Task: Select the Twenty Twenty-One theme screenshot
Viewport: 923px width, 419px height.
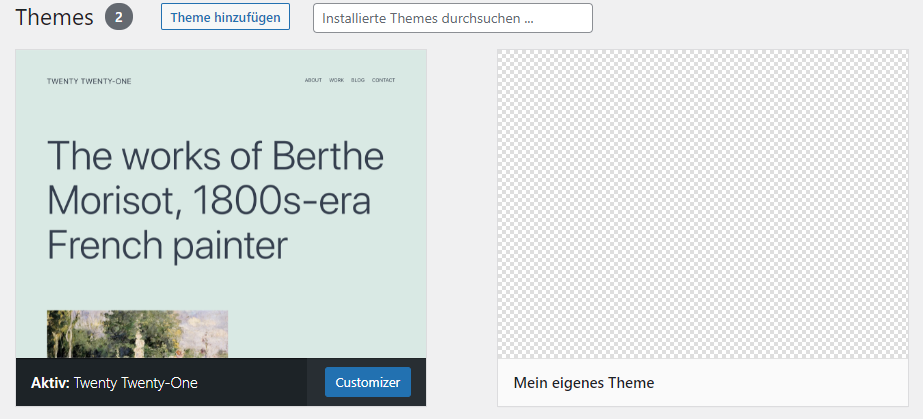Action: pyautogui.click(x=221, y=204)
